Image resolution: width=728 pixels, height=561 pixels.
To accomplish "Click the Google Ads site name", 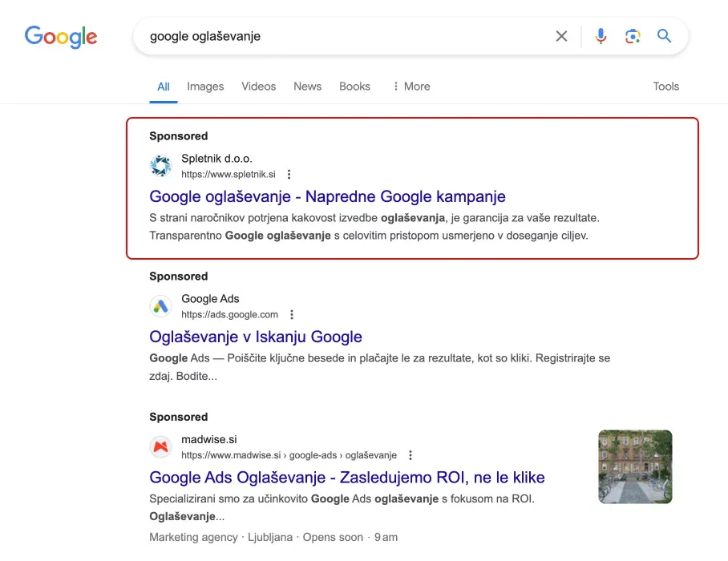I will (210, 299).
